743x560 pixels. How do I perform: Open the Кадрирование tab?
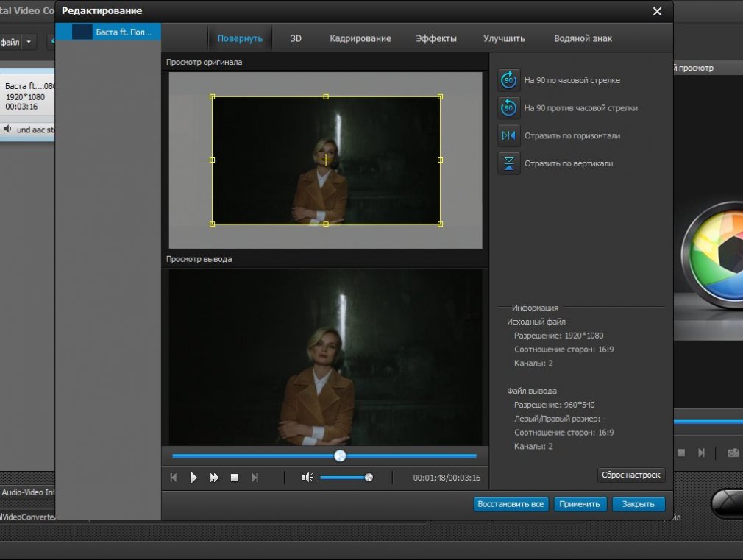pyautogui.click(x=360, y=38)
